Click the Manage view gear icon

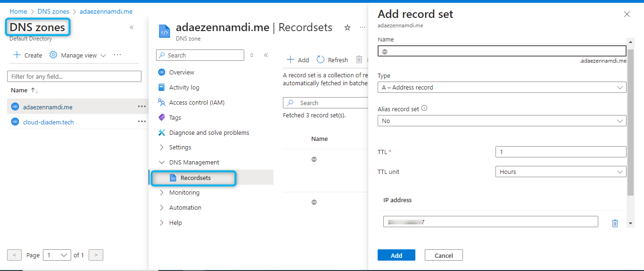pyautogui.click(x=53, y=55)
